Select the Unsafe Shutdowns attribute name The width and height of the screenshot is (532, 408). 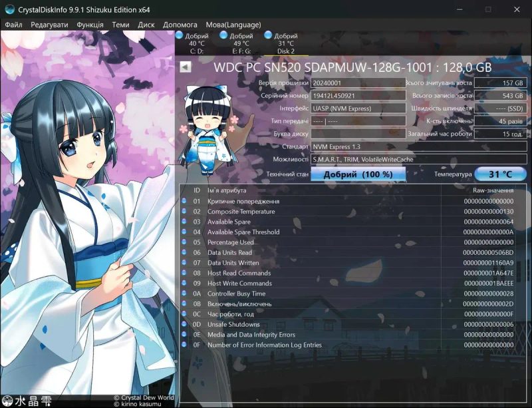[233, 324]
